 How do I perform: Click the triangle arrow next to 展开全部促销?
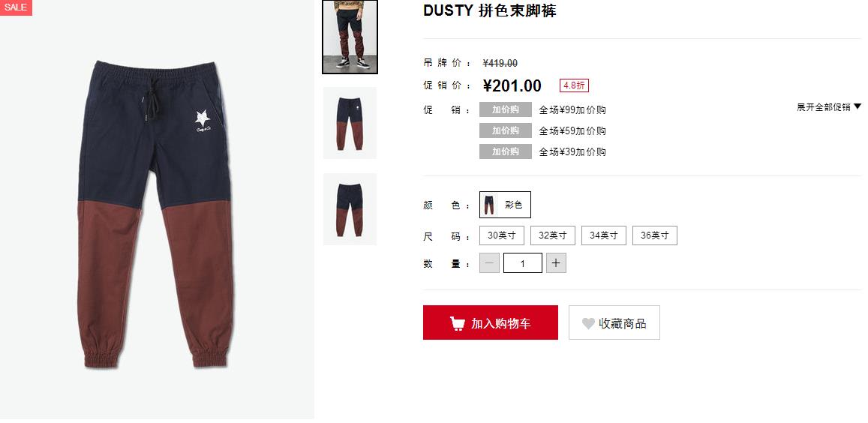857,106
